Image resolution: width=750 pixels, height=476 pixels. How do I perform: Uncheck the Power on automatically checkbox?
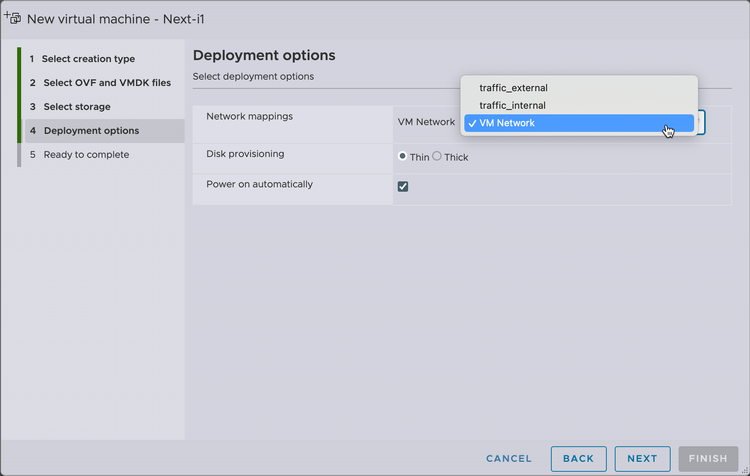point(403,186)
